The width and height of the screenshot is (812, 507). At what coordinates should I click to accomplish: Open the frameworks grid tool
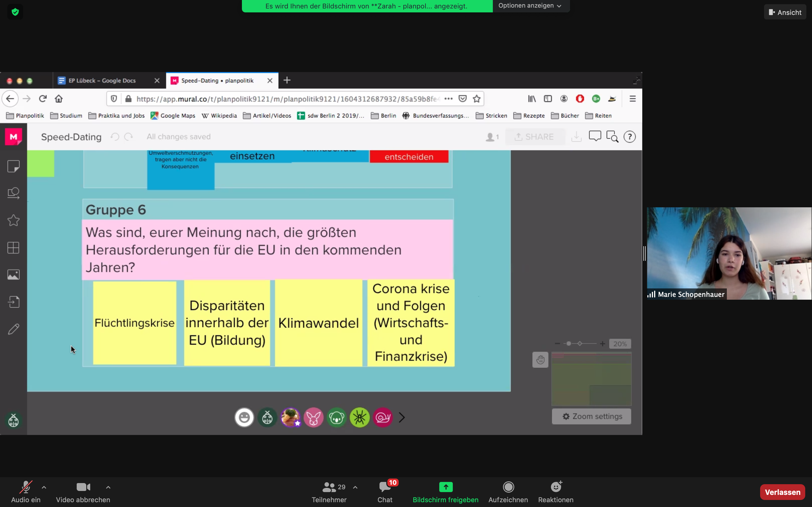click(x=14, y=248)
